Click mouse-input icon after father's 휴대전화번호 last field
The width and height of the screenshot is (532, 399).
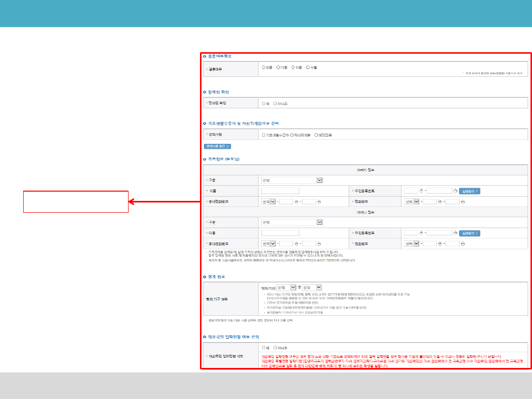tap(319, 201)
